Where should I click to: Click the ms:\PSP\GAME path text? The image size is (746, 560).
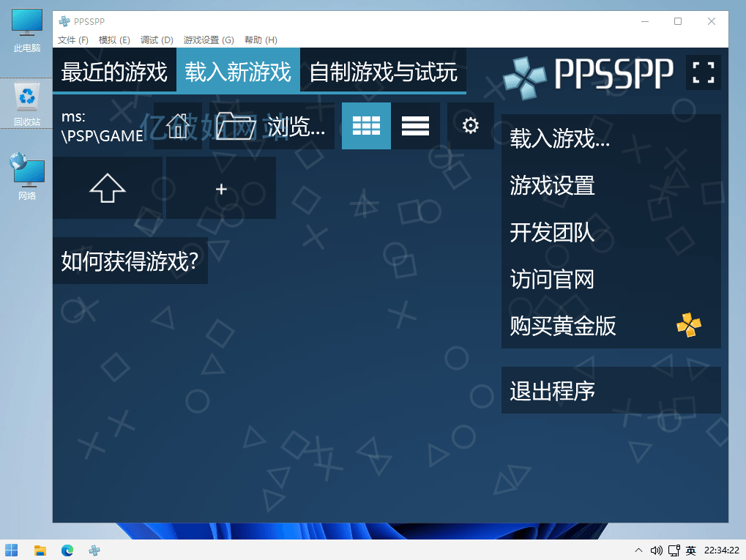[x=102, y=126]
